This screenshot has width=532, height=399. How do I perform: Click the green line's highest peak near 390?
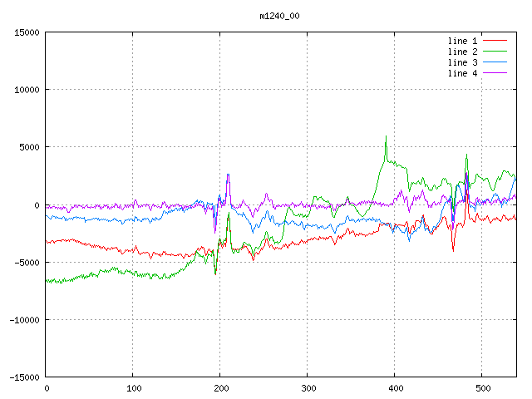tap(386, 136)
